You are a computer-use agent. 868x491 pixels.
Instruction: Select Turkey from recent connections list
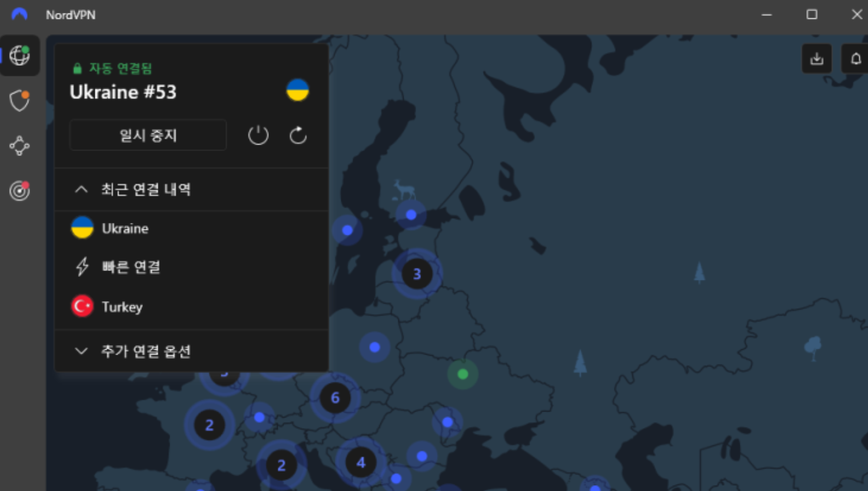click(x=191, y=306)
